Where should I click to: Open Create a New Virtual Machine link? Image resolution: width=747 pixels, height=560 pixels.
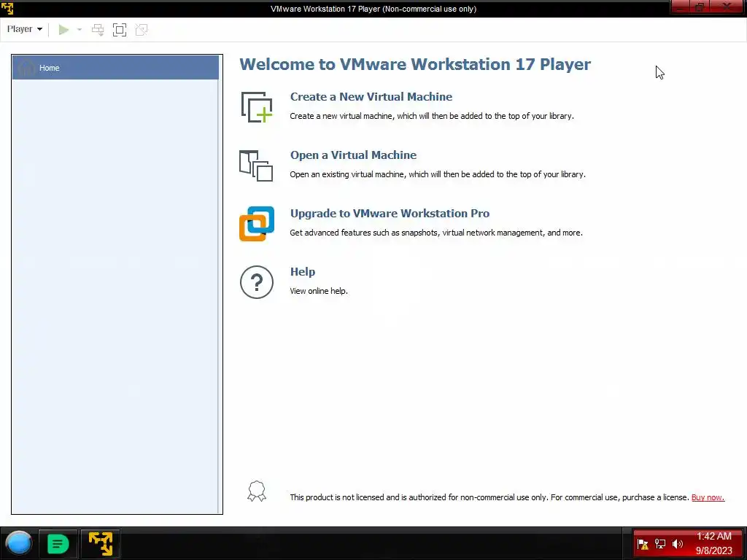pos(371,97)
